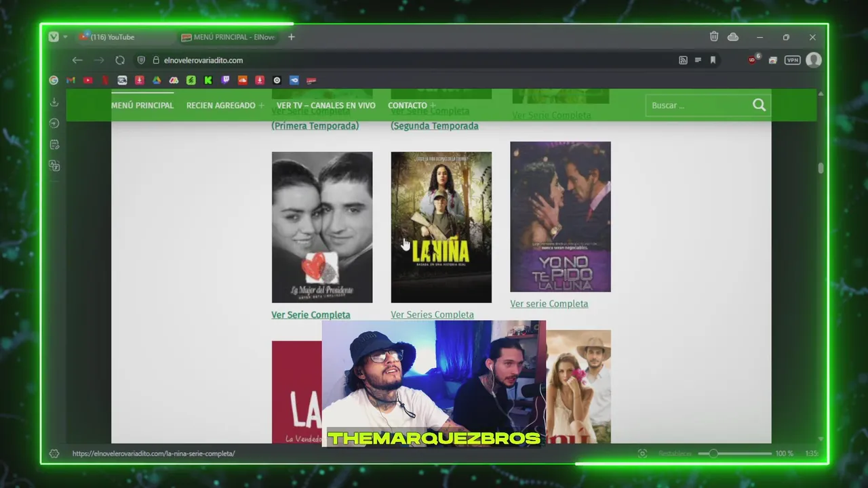Click Ver Series Completa under La Niña
The width and height of the screenshot is (868, 488).
click(432, 314)
